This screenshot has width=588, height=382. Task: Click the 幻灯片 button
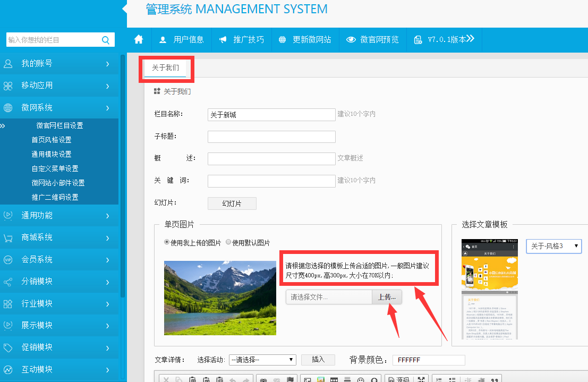tap(232, 203)
